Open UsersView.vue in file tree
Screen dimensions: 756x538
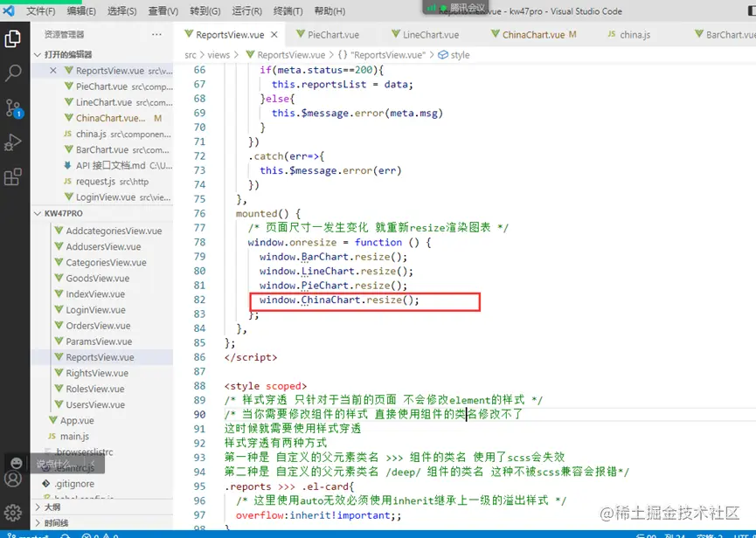(x=101, y=405)
